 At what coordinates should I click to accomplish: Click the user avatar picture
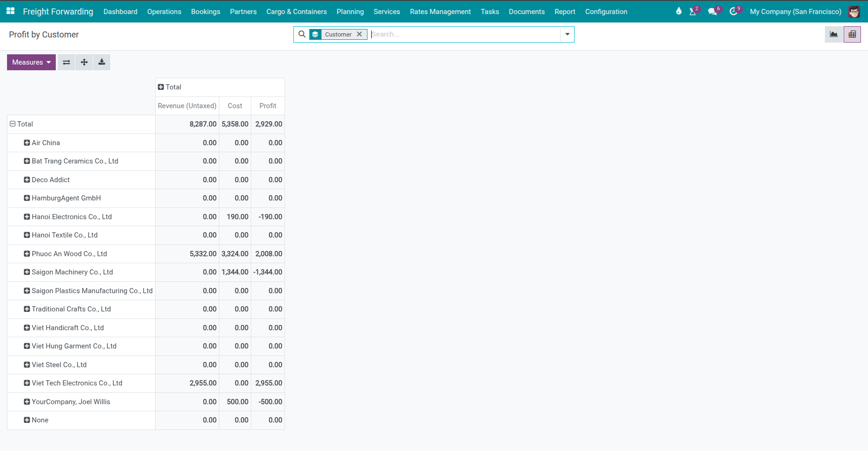point(854,12)
